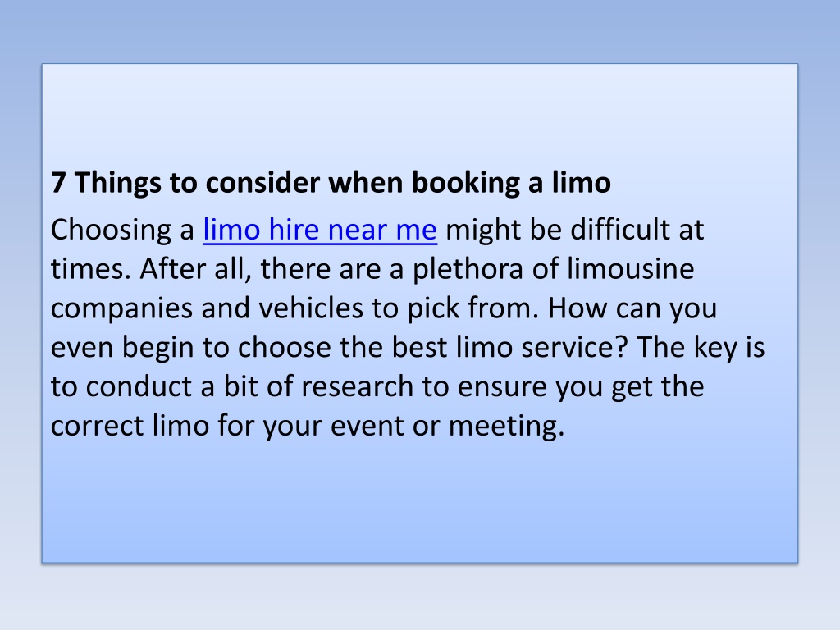
Task: Click the word 'booking' in the heading
Action: (466, 183)
